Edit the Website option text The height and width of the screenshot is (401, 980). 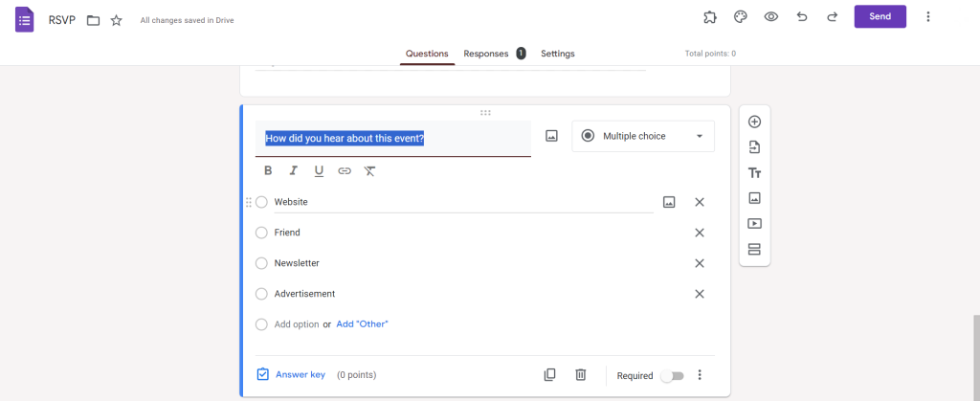464,202
